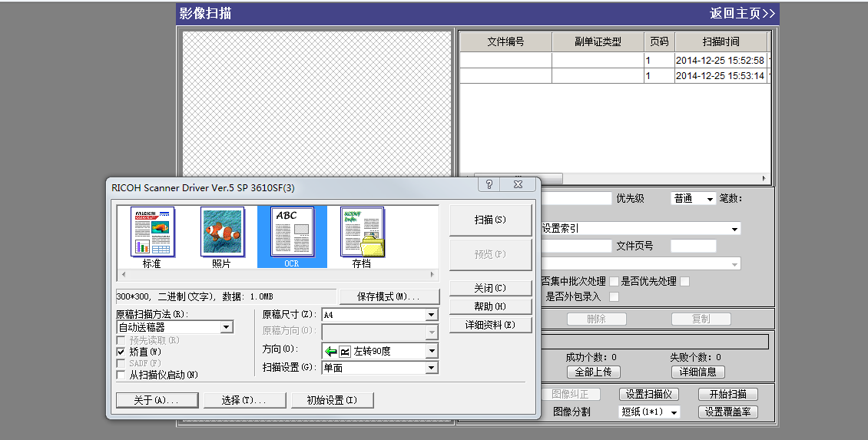Uncheck the 矫直 (deskew) checkbox
This screenshot has height=440, width=868.
[121, 352]
